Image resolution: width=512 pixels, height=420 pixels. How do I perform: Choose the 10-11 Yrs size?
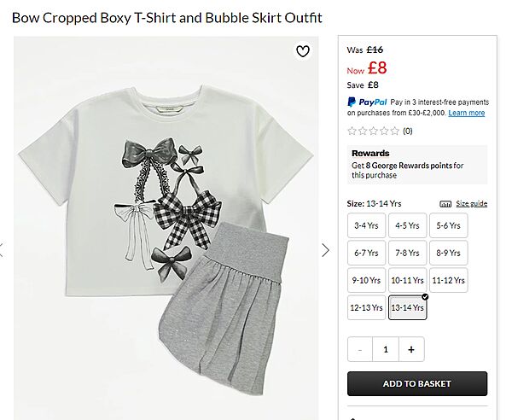pyautogui.click(x=407, y=280)
